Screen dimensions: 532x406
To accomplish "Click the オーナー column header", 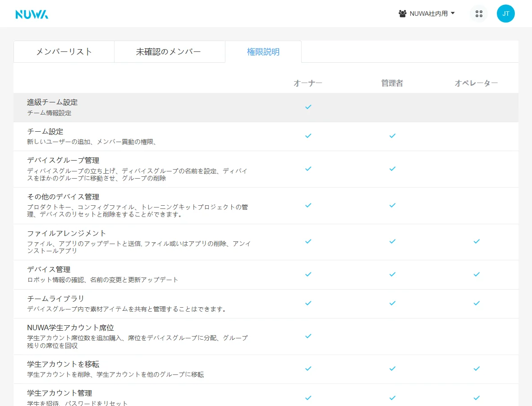I will click(x=308, y=83).
